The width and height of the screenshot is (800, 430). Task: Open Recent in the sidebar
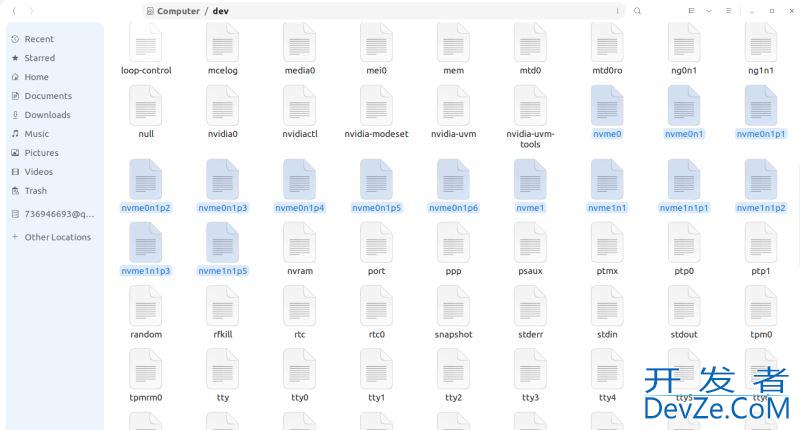39,39
